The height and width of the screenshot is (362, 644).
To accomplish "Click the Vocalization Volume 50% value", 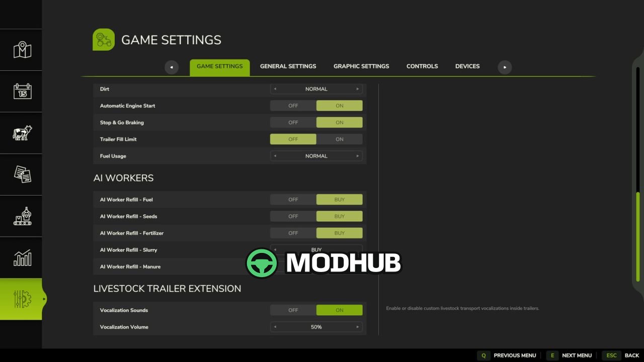I will pos(316,327).
